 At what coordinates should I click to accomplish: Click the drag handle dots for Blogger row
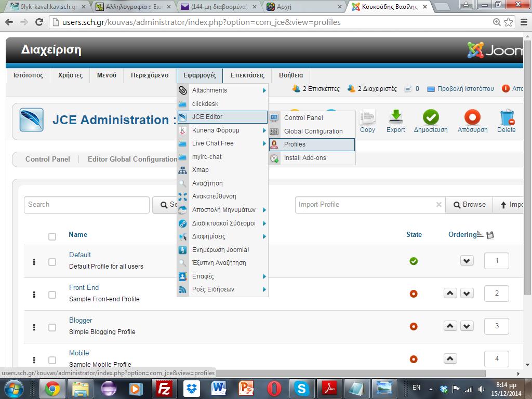point(34,327)
